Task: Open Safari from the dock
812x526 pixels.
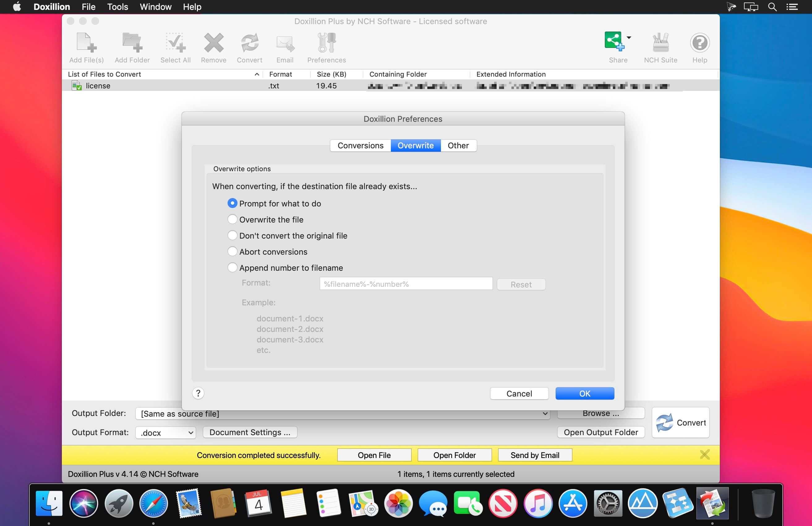Action: pos(154,503)
